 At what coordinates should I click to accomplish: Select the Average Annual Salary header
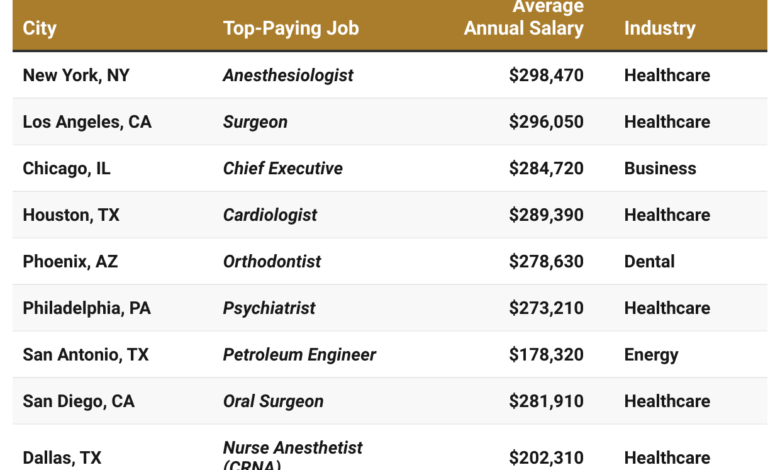[524, 18]
